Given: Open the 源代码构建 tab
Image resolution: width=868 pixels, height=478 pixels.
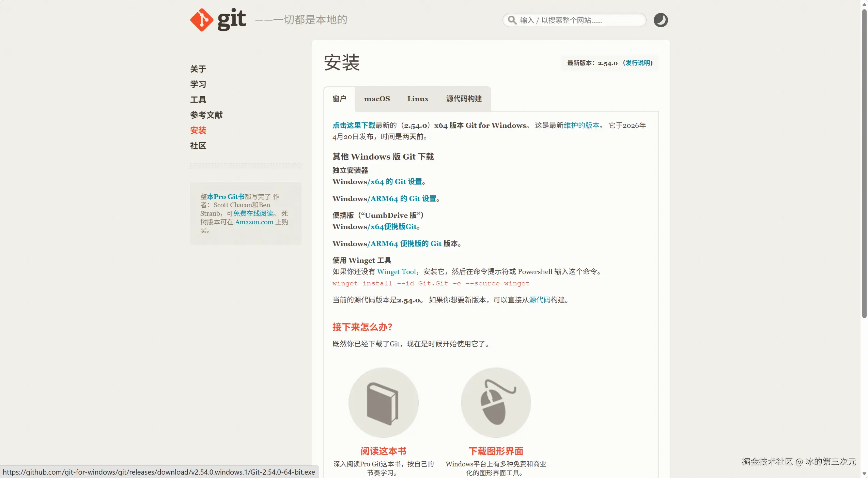Looking at the screenshot, I should click(464, 99).
